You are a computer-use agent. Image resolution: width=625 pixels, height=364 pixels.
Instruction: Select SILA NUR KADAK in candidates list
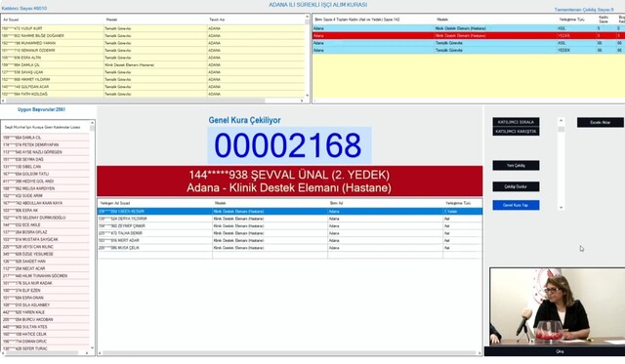(x=45, y=283)
